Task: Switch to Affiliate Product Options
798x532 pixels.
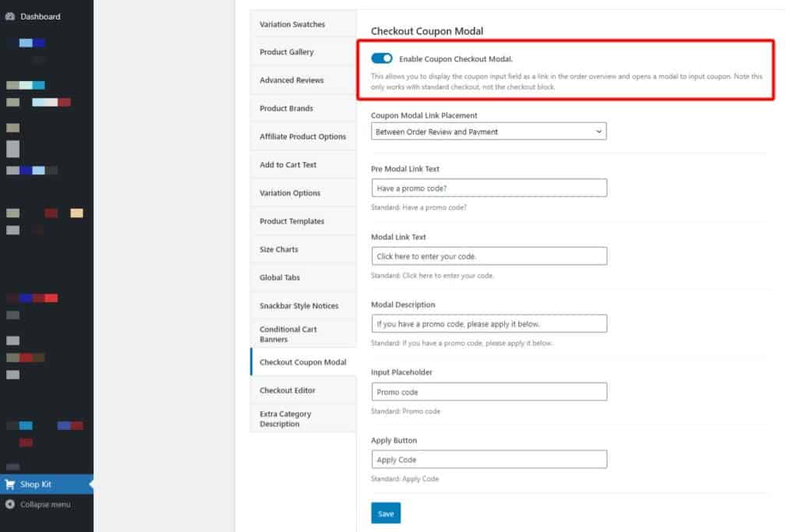Action: point(304,136)
